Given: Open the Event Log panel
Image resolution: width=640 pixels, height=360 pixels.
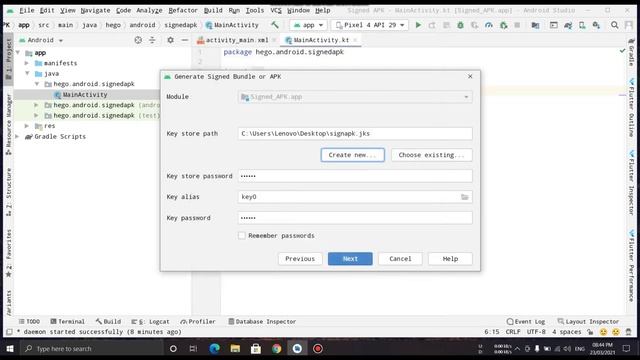Looking at the screenshot, I should coord(526,322).
